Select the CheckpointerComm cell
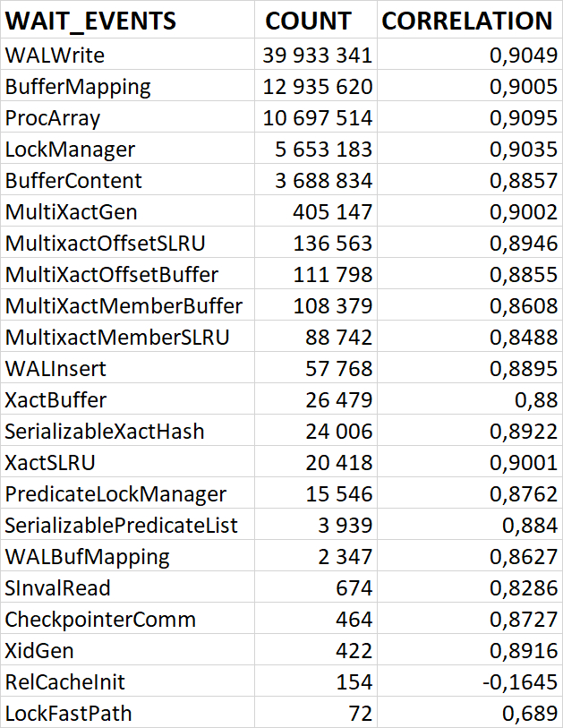This screenshot has height=728, width=563. [x=100, y=620]
